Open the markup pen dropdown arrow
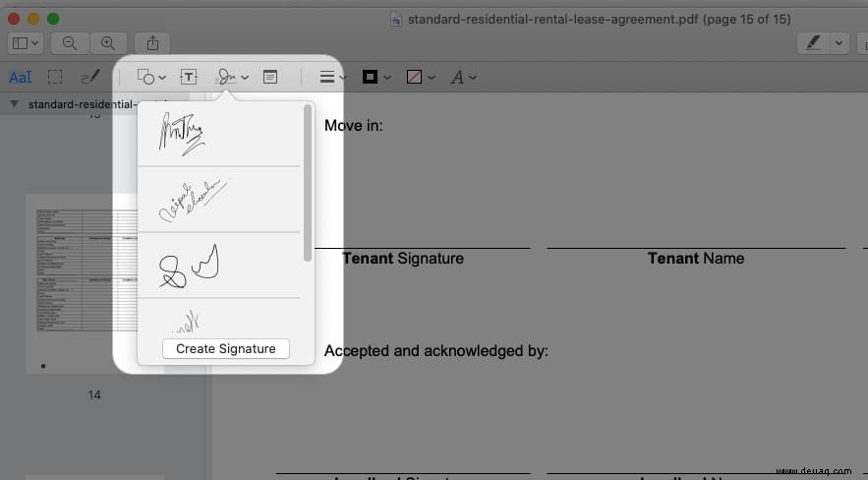The image size is (868, 480). [839, 43]
